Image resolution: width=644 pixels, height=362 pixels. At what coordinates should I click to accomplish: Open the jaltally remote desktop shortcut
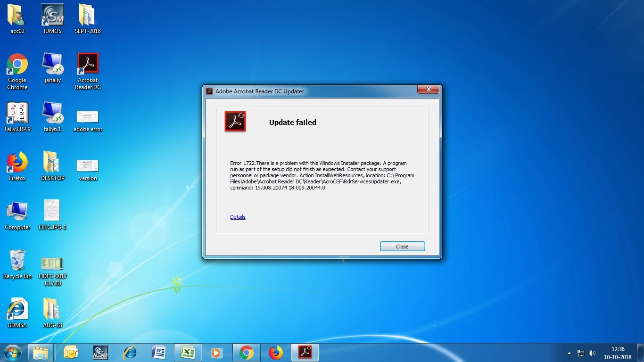pyautogui.click(x=52, y=68)
